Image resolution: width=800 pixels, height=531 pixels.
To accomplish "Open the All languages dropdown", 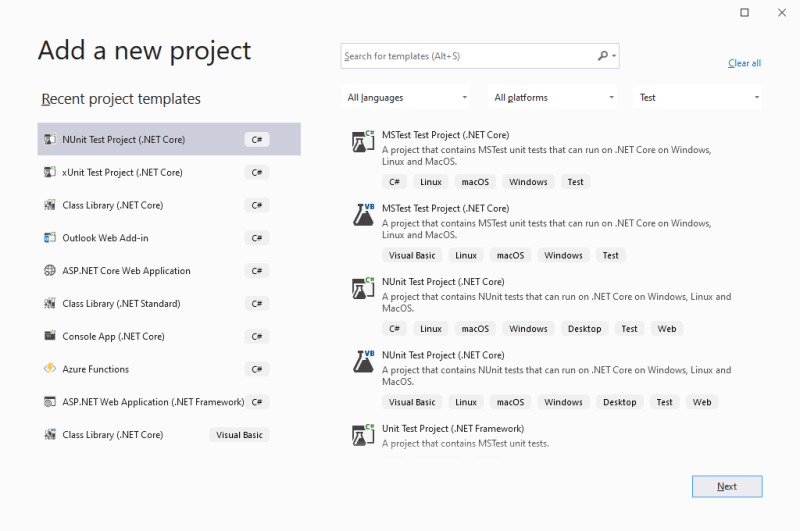I will point(406,97).
